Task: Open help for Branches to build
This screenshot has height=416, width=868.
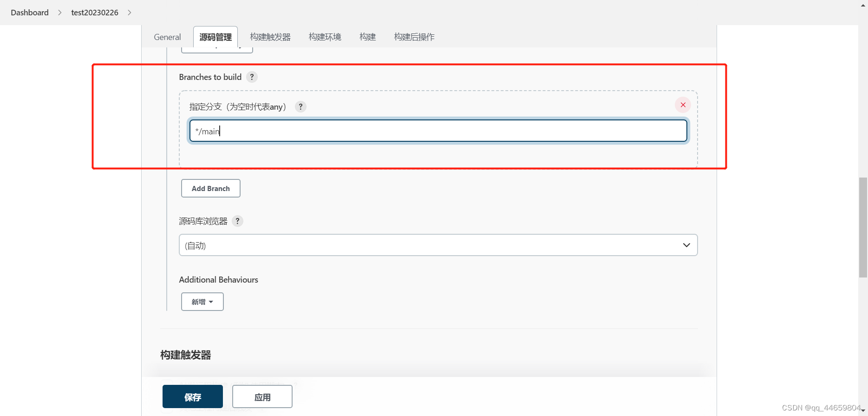Action: pos(252,77)
